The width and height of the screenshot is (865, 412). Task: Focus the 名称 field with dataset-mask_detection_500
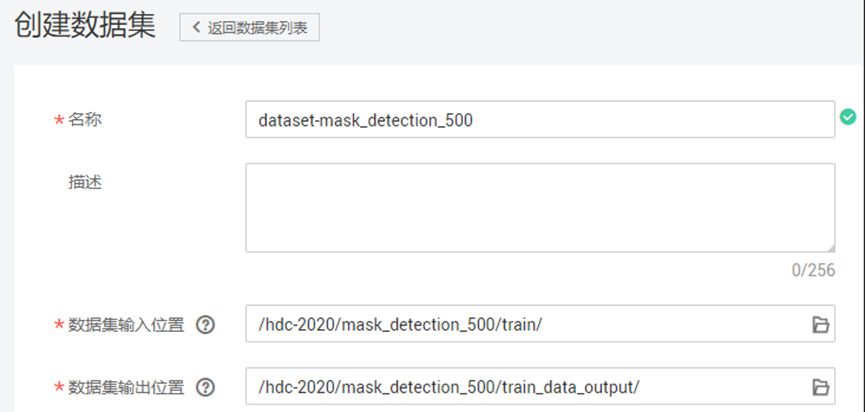(540, 120)
